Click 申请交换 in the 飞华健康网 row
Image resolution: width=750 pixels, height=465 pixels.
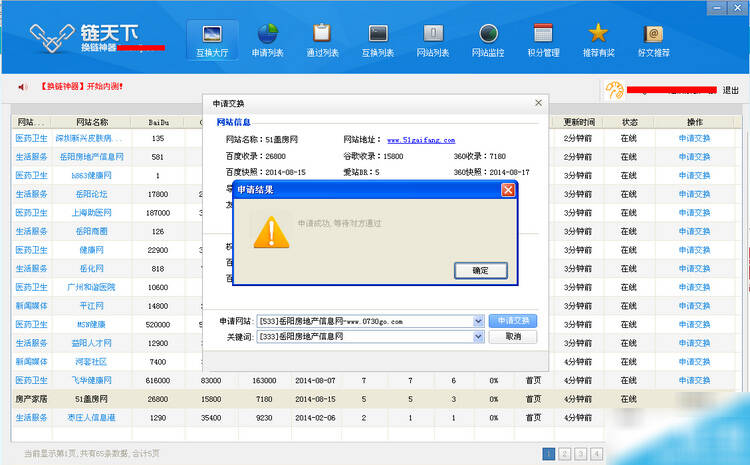coord(695,380)
